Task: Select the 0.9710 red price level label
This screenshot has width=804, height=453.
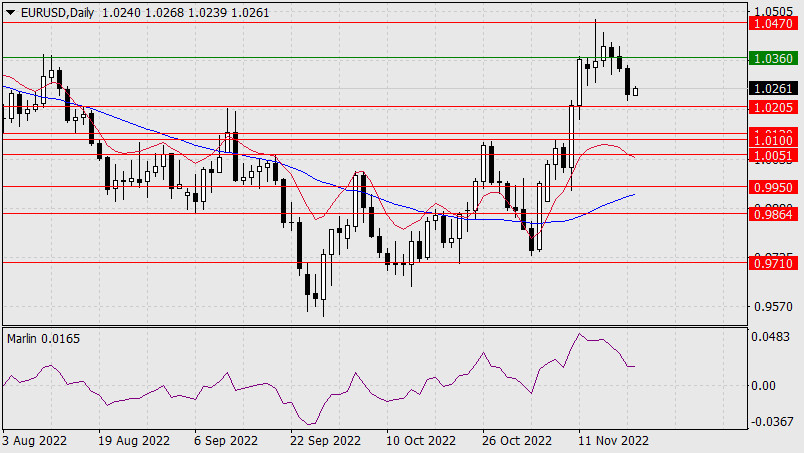Action: (x=773, y=264)
